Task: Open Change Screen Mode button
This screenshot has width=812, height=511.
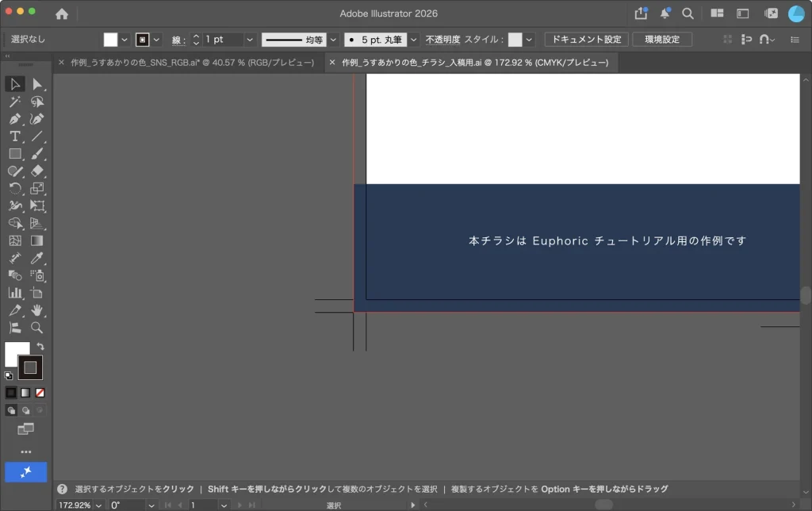Action: click(x=25, y=429)
